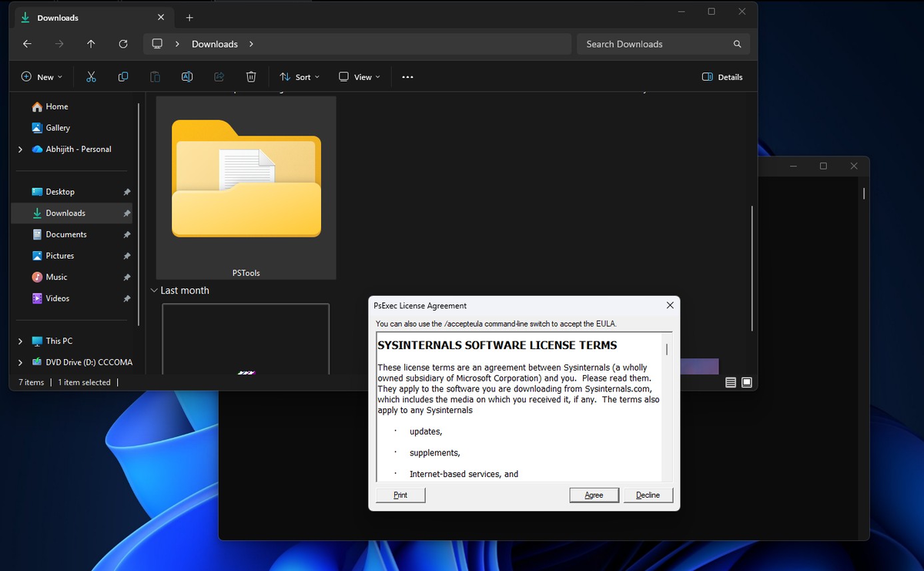Select Downloads in the navigation pane

coord(72,213)
